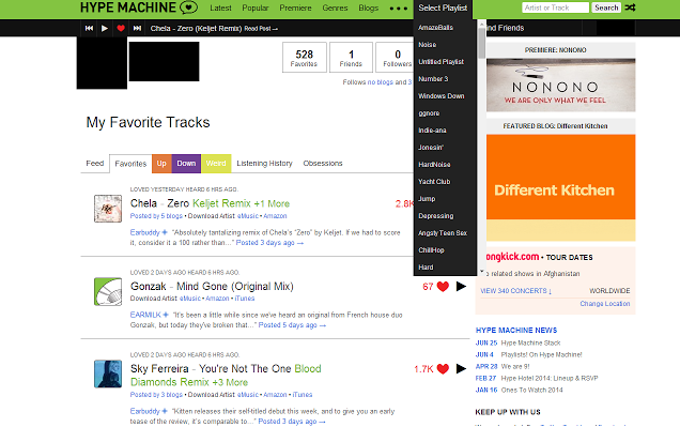
Task: Skip to previous track in player bar
Action: [89, 28]
